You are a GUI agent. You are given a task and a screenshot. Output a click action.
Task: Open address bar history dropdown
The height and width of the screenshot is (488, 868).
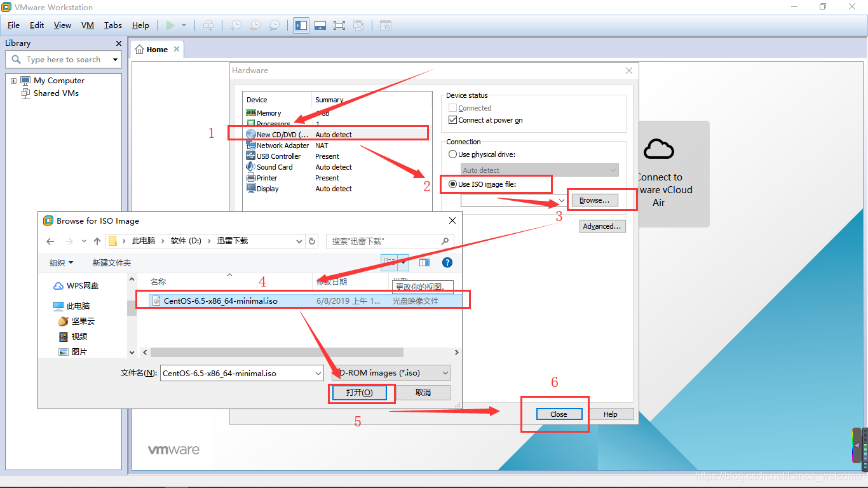click(299, 241)
